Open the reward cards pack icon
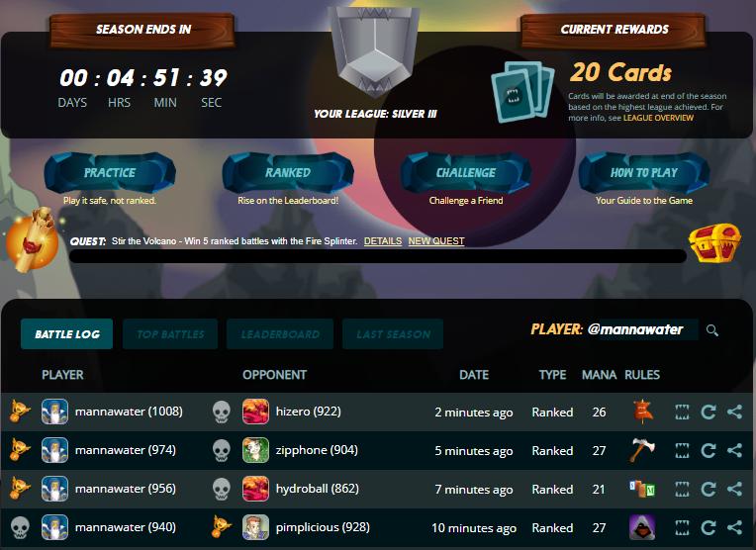756x550 pixels. (522, 92)
